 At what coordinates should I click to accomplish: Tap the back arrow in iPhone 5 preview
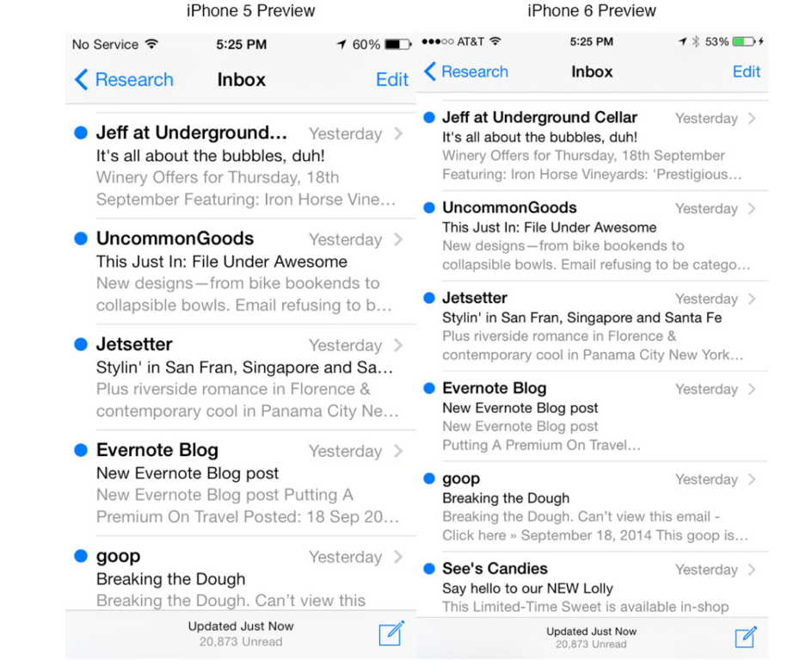pyautogui.click(x=81, y=80)
